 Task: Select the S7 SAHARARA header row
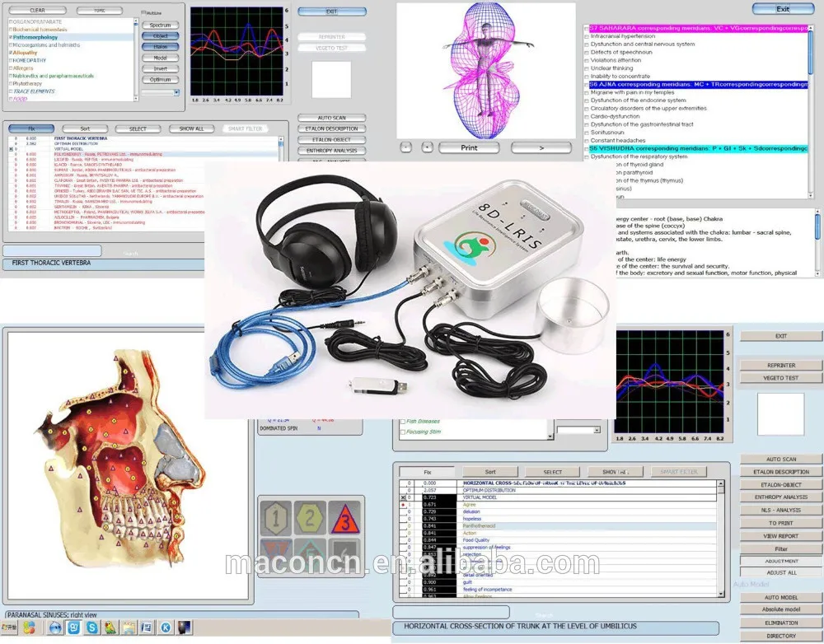(698, 28)
